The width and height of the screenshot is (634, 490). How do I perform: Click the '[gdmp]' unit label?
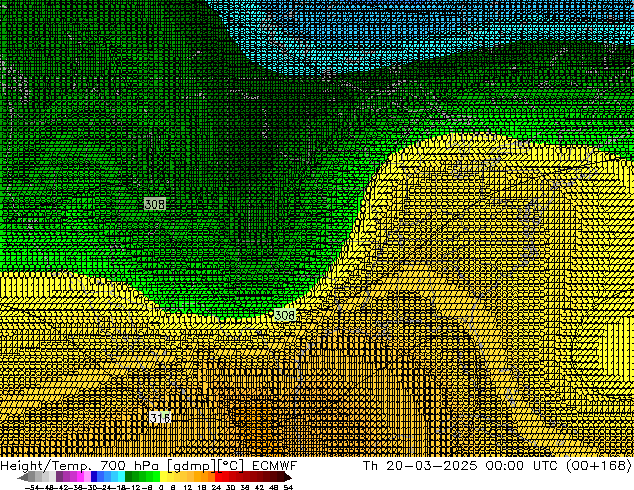pyautogui.click(x=192, y=466)
